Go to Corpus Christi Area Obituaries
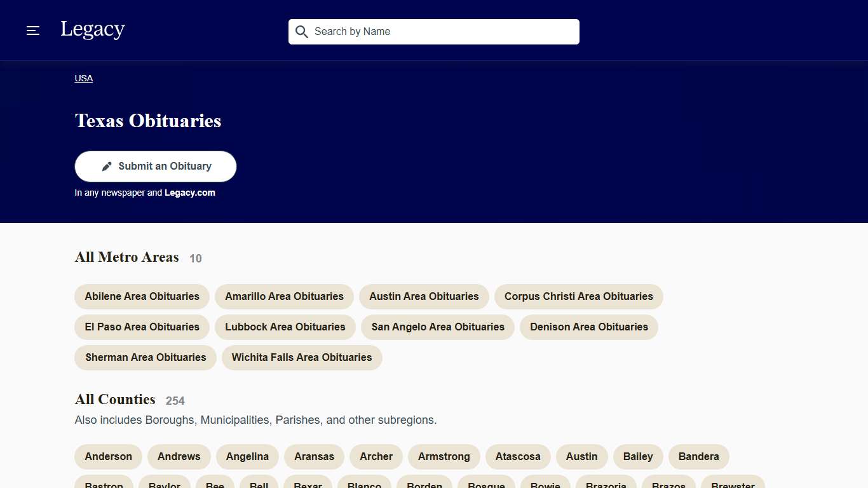Screen dimensions: 868x488 pos(578,297)
